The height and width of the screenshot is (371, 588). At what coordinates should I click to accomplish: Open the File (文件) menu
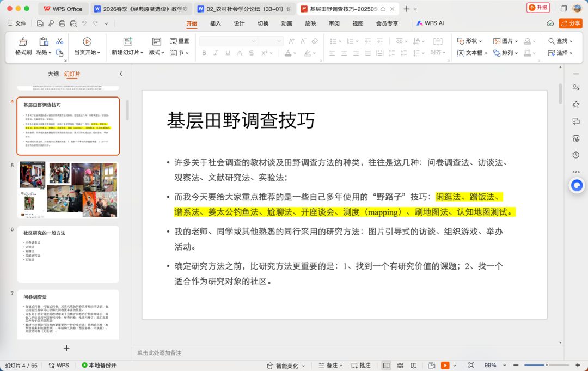[x=17, y=23]
